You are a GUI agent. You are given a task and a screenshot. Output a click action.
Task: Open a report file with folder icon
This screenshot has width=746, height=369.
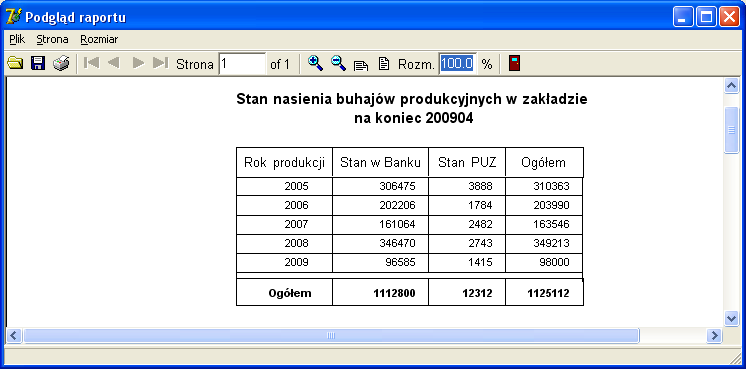(x=15, y=63)
